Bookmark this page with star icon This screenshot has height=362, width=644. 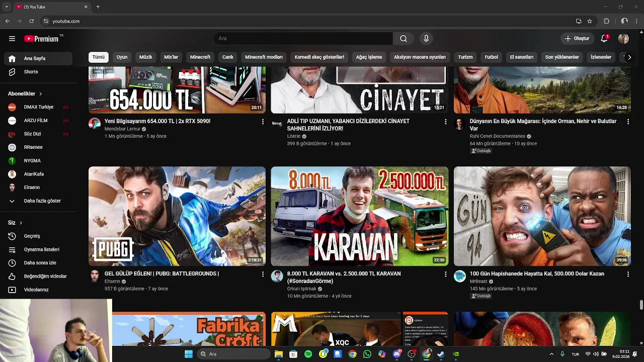click(590, 21)
